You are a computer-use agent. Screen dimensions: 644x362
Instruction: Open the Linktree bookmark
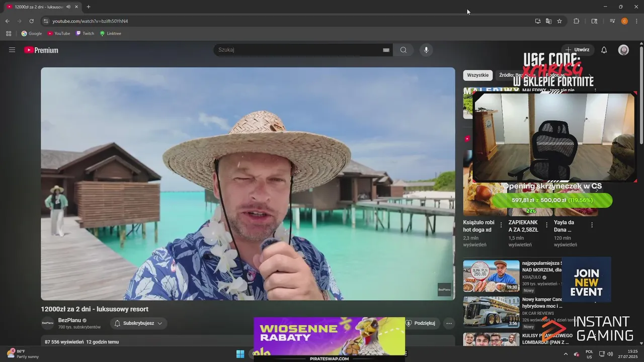tap(111, 33)
